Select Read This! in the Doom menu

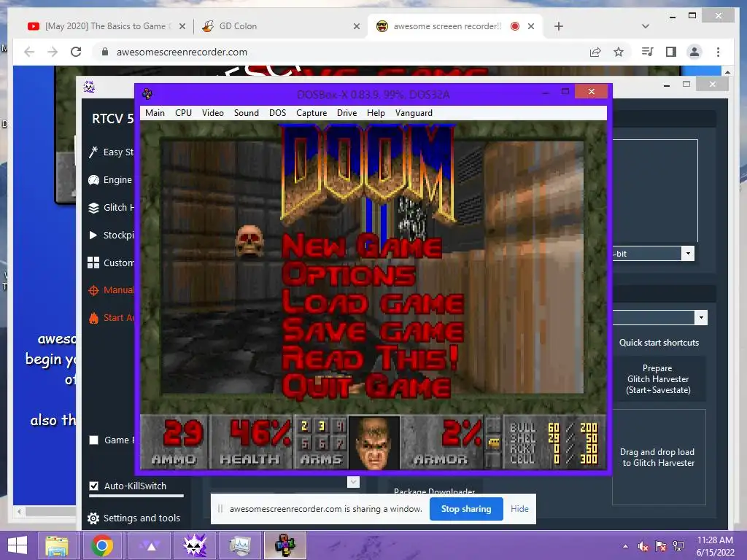point(370,358)
